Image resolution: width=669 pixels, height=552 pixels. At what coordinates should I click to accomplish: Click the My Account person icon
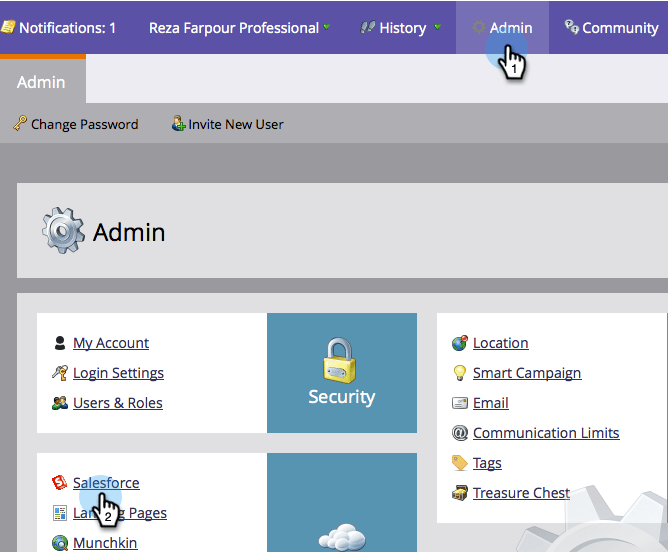60,343
